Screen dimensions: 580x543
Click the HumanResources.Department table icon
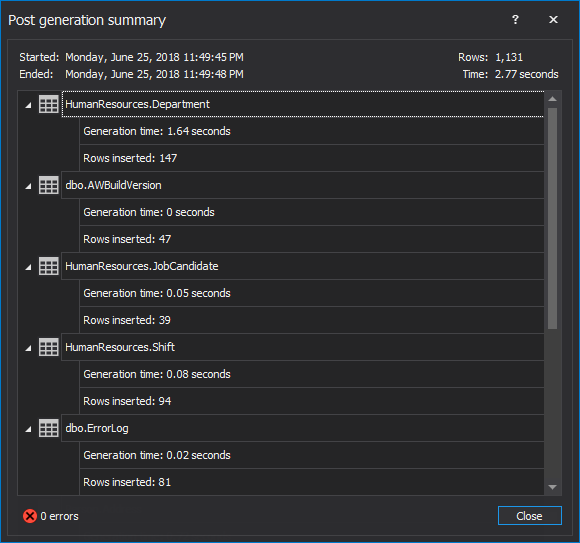[48, 104]
